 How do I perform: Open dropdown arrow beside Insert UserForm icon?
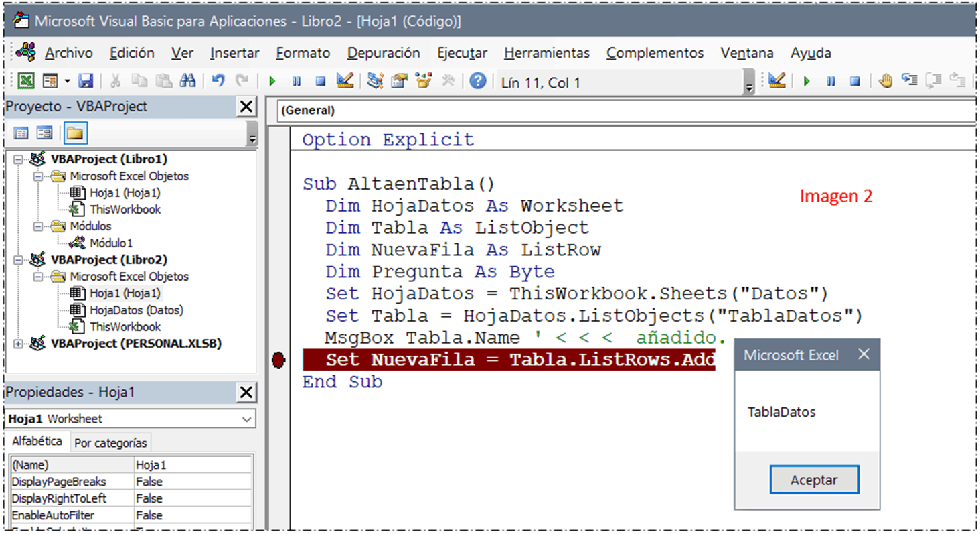click(x=67, y=82)
